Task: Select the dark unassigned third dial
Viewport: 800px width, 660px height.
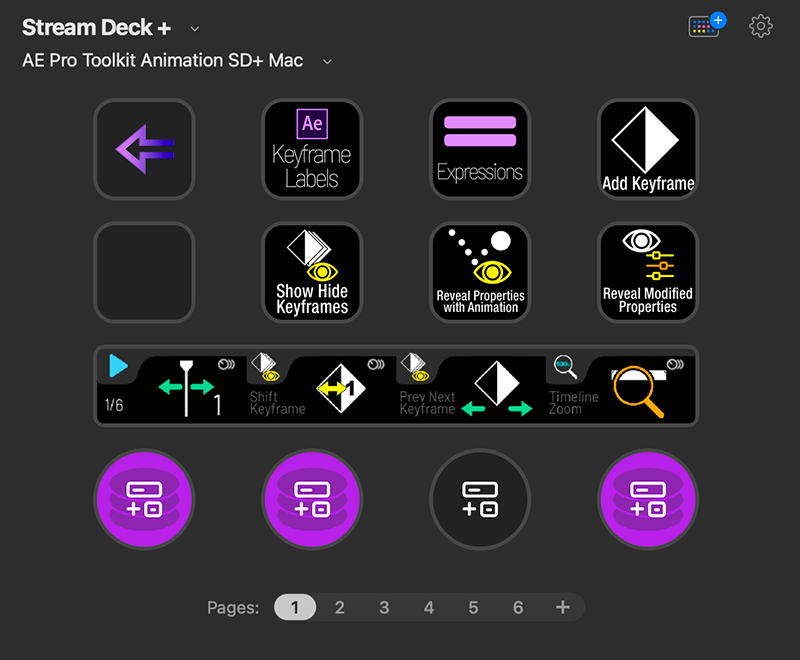Action: [x=480, y=499]
